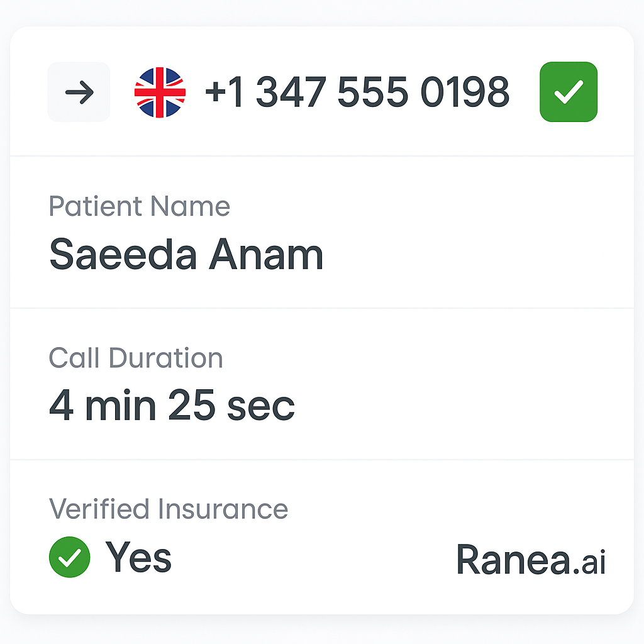Click the green circle check next to Yes
Image resolution: width=644 pixels, height=644 pixels.
(70, 557)
